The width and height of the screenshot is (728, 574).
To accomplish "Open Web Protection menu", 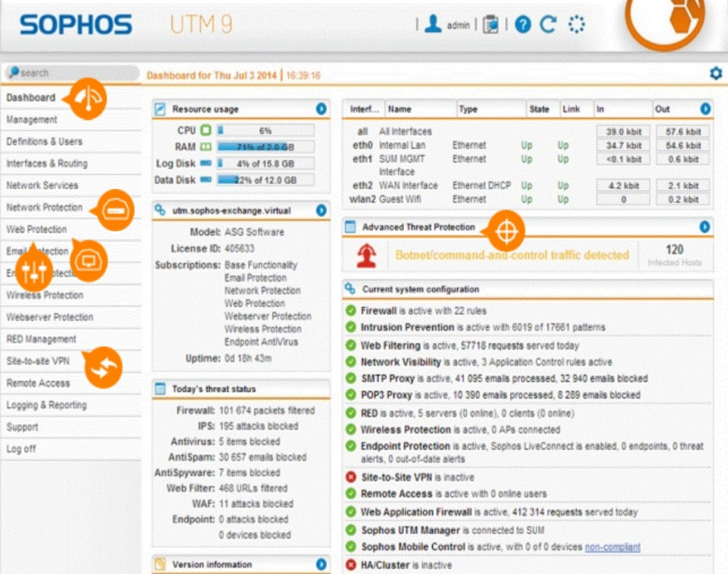I will [36, 229].
